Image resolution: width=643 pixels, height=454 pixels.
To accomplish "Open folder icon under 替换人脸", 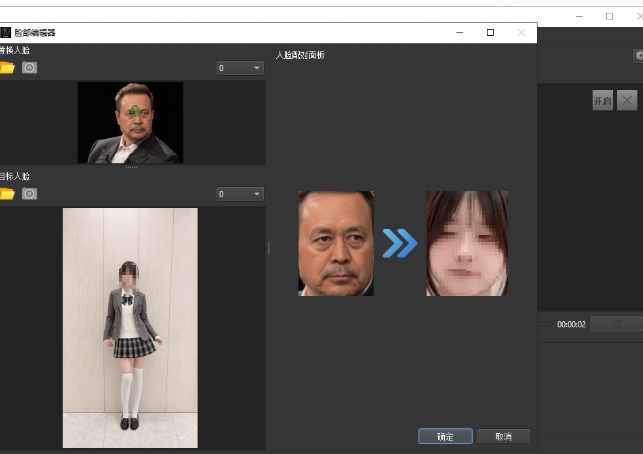I will pos(7,68).
